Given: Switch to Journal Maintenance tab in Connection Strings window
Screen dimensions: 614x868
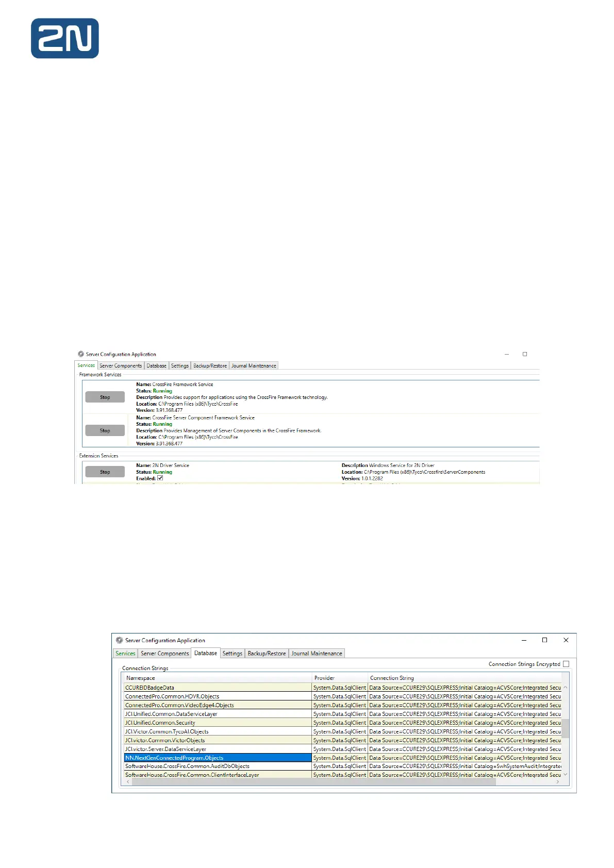Looking at the screenshot, I should pyautogui.click(x=317, y=653).
